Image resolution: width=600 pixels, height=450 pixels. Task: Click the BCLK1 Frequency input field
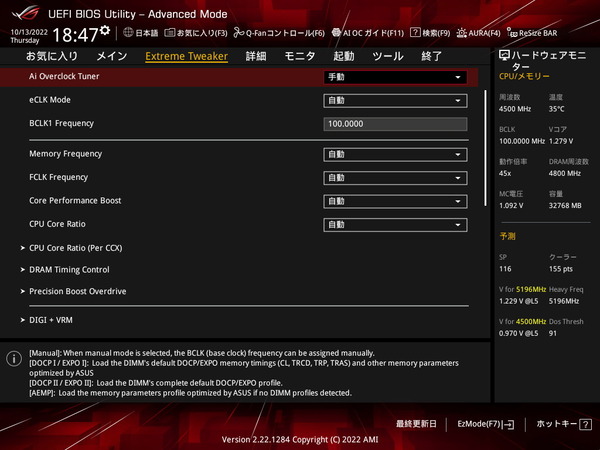point(395,124)
